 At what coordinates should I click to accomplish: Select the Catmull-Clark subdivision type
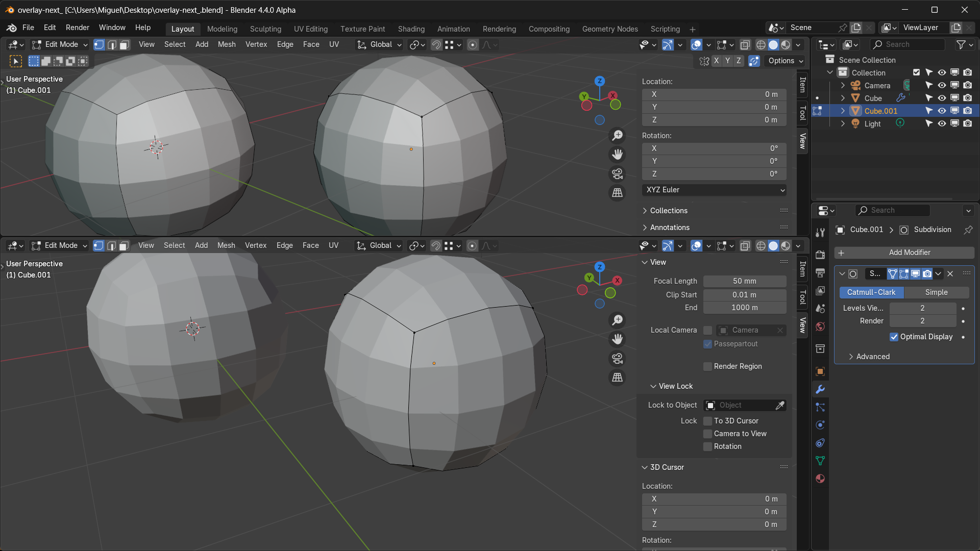pos(871,292)
